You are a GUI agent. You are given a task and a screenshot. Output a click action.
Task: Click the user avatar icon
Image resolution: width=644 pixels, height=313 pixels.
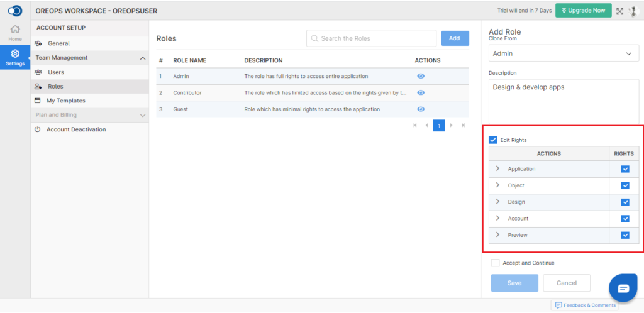pyautogui.click(x=634, y=11)
